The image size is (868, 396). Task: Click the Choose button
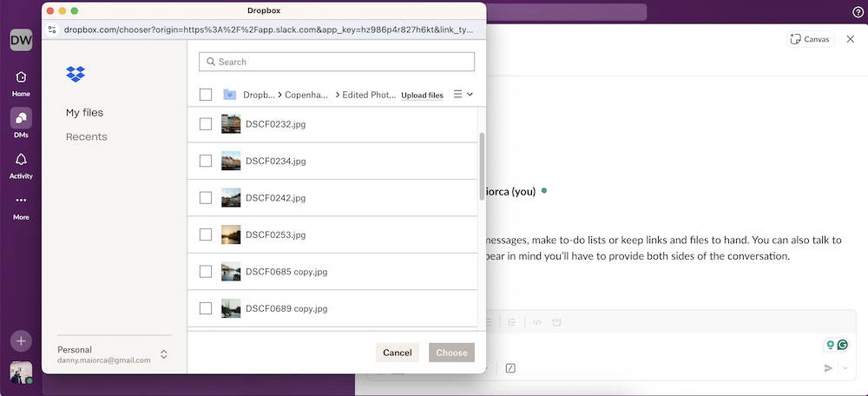point(451,353)
